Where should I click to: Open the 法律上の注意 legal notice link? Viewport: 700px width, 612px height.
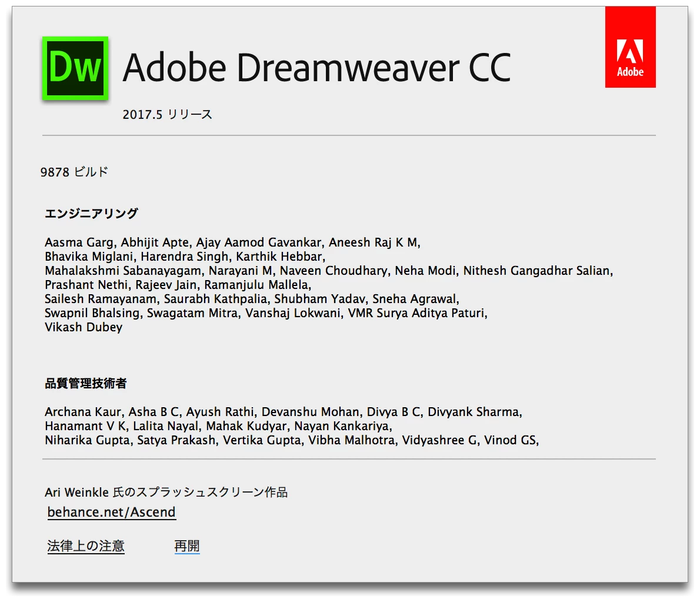86,546
